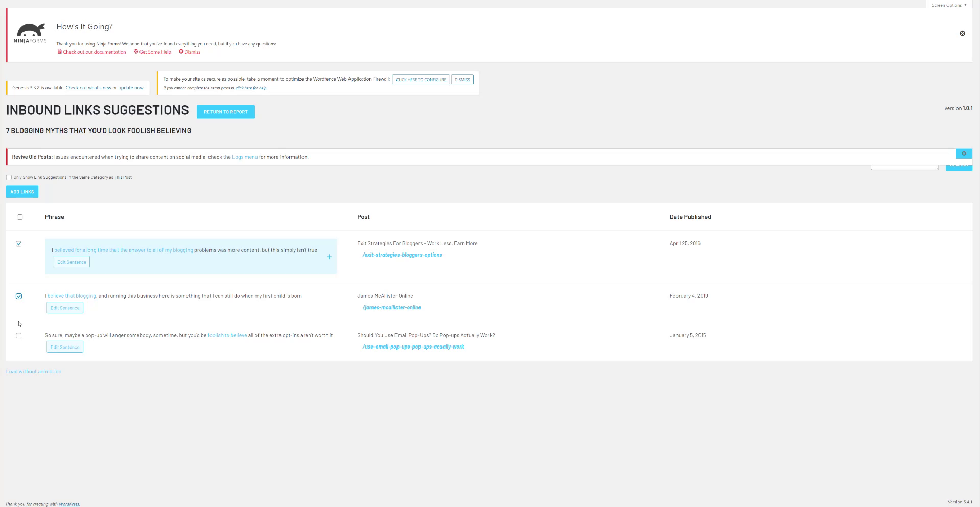Open click here for help Wordfence link
The height and width of the screenshot is (507, 980).
tap(251, 88)
